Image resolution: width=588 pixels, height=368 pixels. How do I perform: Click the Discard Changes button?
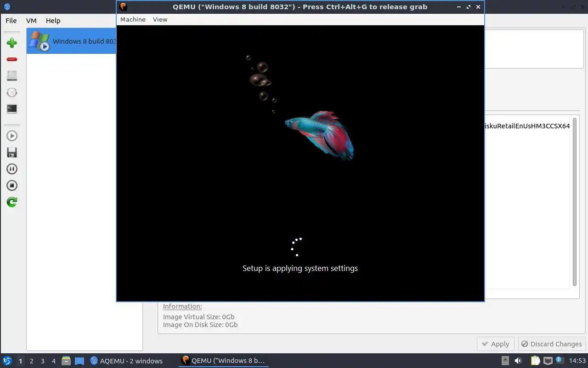551,344
